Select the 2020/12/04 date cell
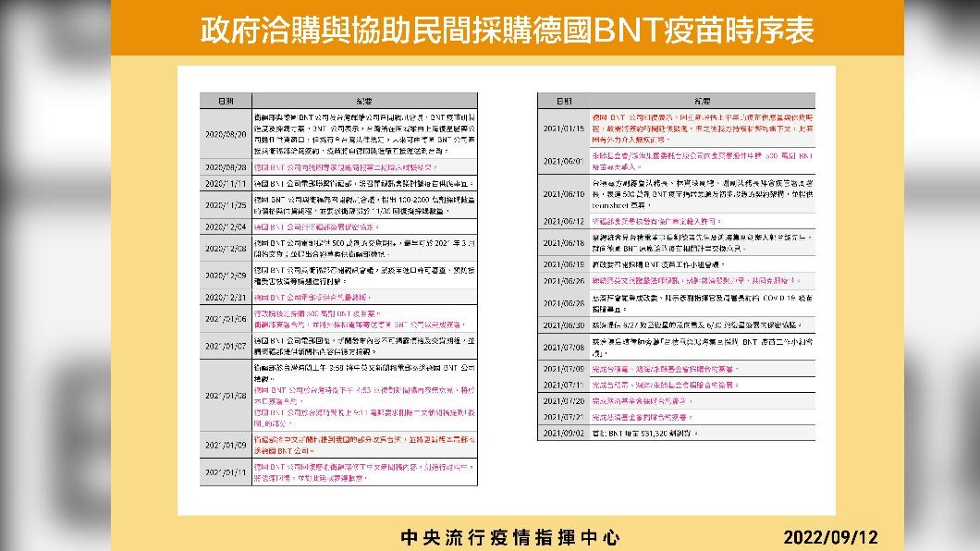 (x=226, y=227)
